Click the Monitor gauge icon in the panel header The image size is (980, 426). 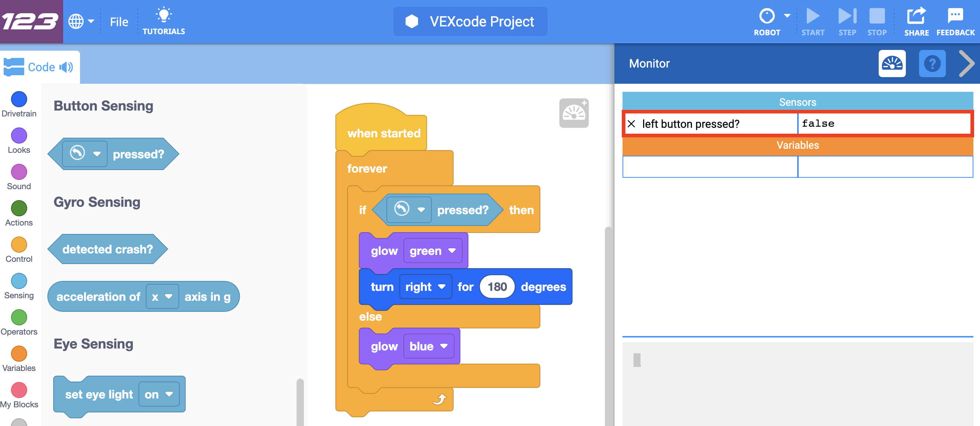pos(893,64)
